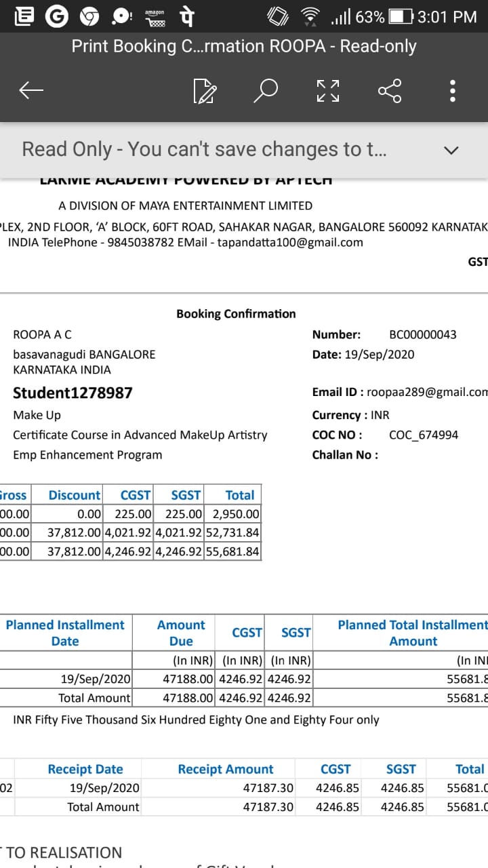Open the search magnifier icon

266,90
